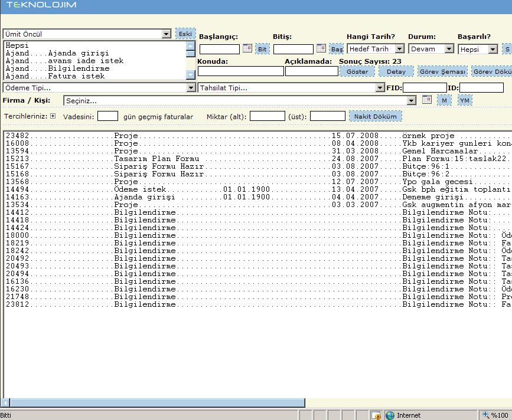This screenshot has height=420, width=512.
Task: Open Tahsilat Tipi dropdown
Action: coord(291,88)
